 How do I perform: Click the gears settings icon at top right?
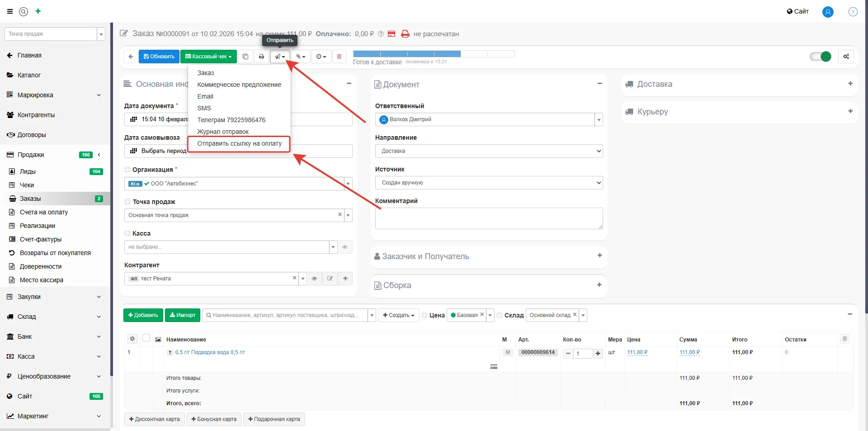click(x=846, y=57)
